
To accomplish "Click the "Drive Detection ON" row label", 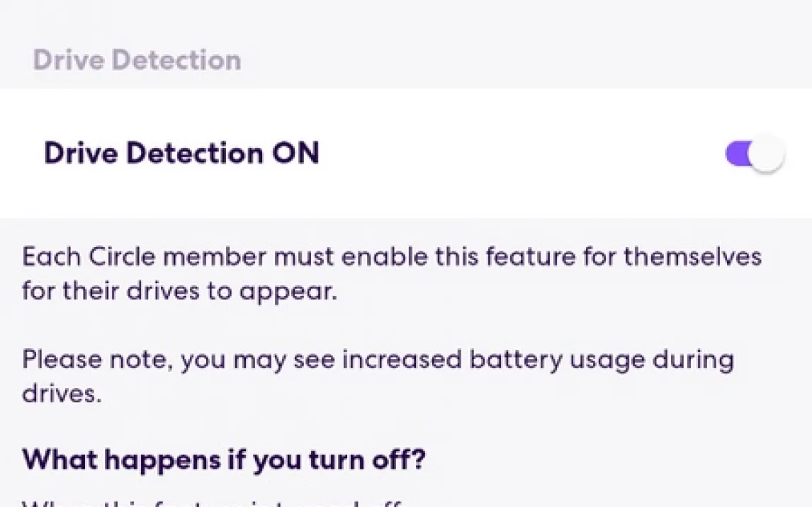I will 181,153.
